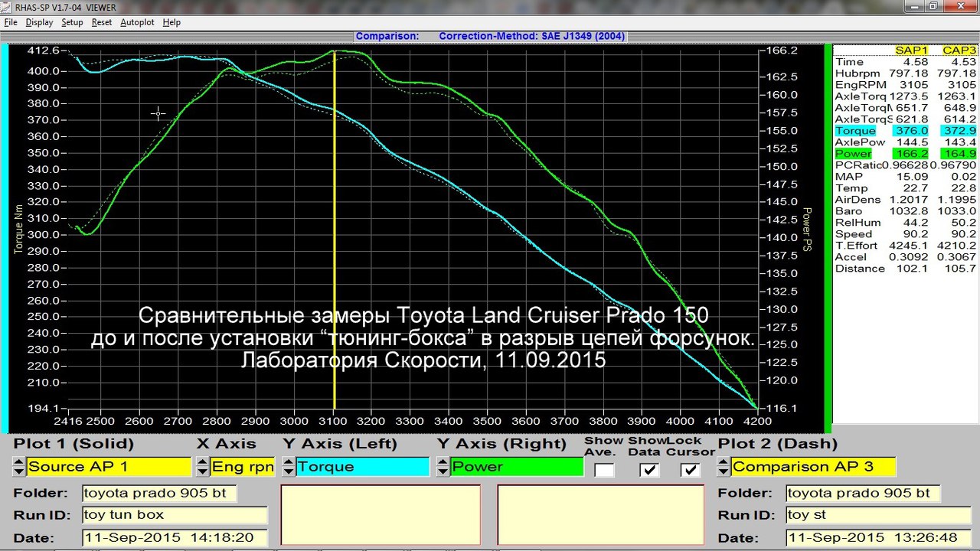Select the Source AP 1 yellow field
Screen dimensions: 980x551
tap(109, 467)
